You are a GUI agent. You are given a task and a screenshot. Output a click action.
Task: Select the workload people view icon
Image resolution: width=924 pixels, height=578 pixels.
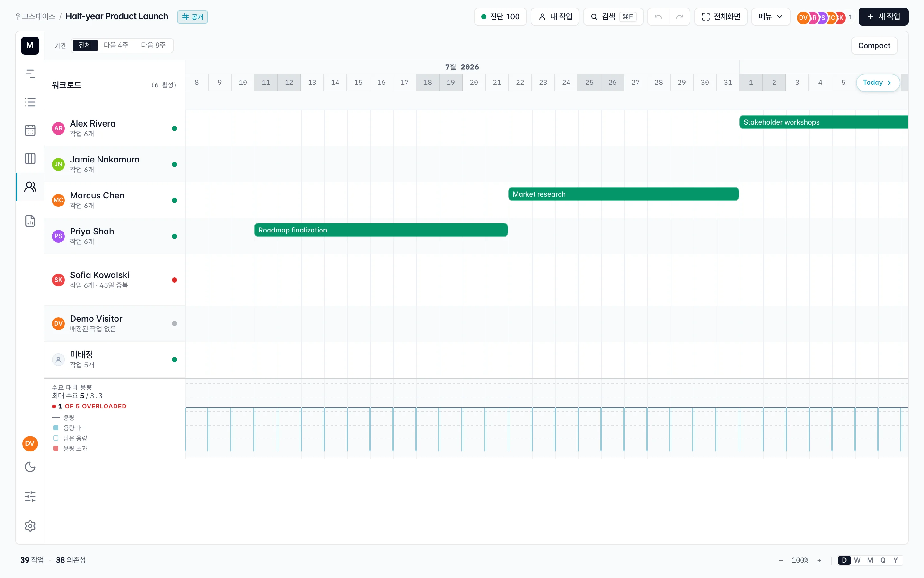click(30, 187)
